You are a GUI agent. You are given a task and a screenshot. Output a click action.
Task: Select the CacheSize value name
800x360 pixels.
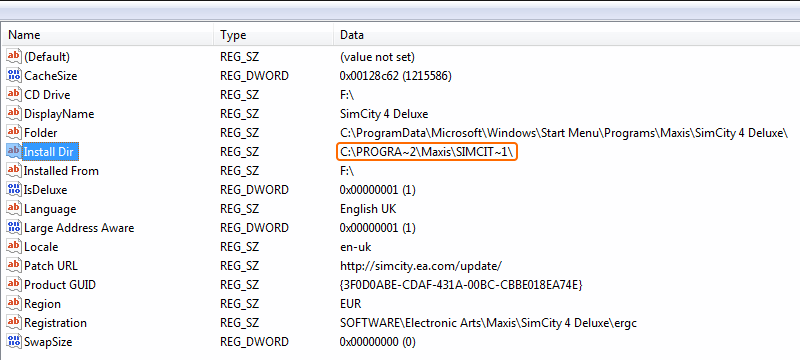(51, 76)
